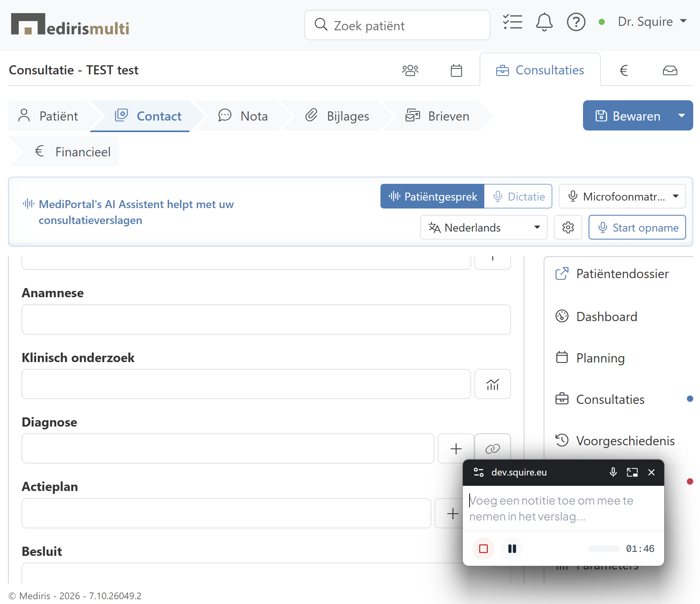Add a diagnosis with the plus button
The width and height of the screenshot is (700, 604).
tap(456, 448)
